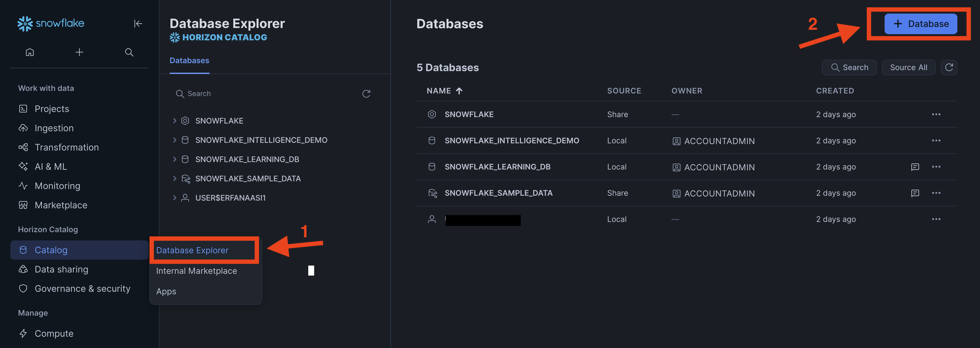This screenshot has height=348, width=980.
Task: Open more options for SNOWFLAKE_INTELLIGENCE_DEMO row
Action: [936, 140]
